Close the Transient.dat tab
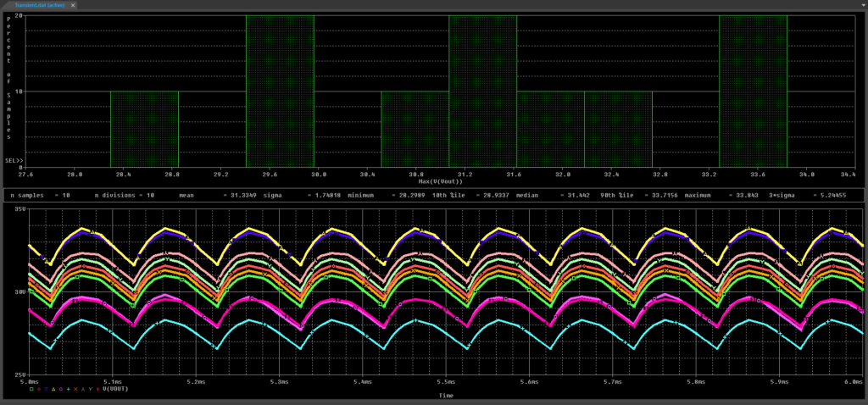 pyautogui.click(x=73, y=4)
